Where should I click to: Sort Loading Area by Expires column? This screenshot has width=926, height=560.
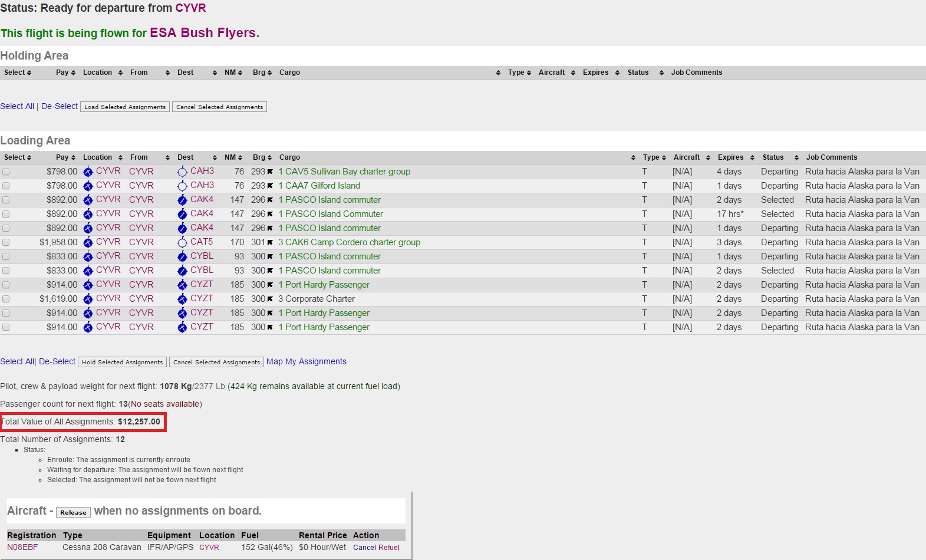736,157
